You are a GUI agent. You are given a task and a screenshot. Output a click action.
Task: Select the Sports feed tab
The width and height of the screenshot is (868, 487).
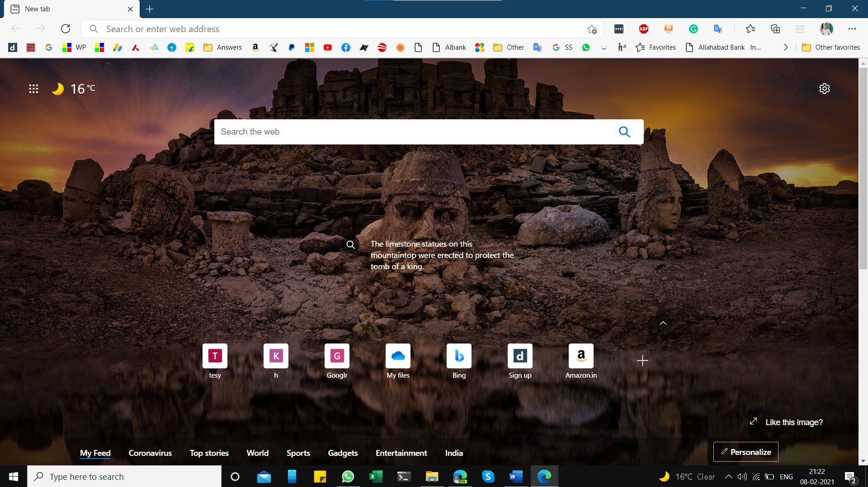click(298, 453)
